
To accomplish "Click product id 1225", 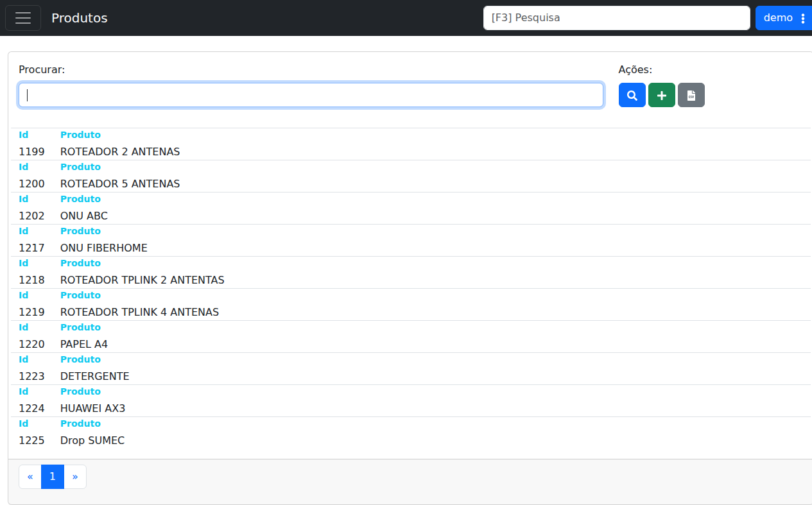I will [31, 441].
